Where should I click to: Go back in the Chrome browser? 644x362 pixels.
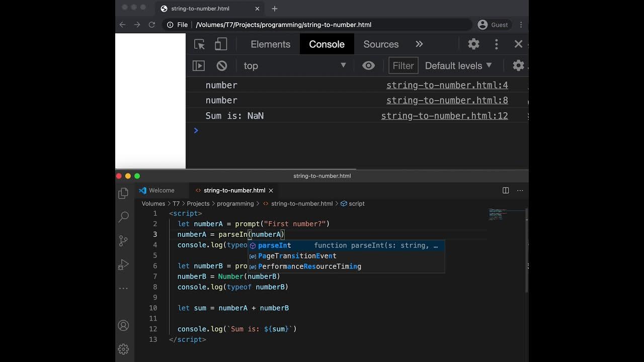tap(122, 25)
